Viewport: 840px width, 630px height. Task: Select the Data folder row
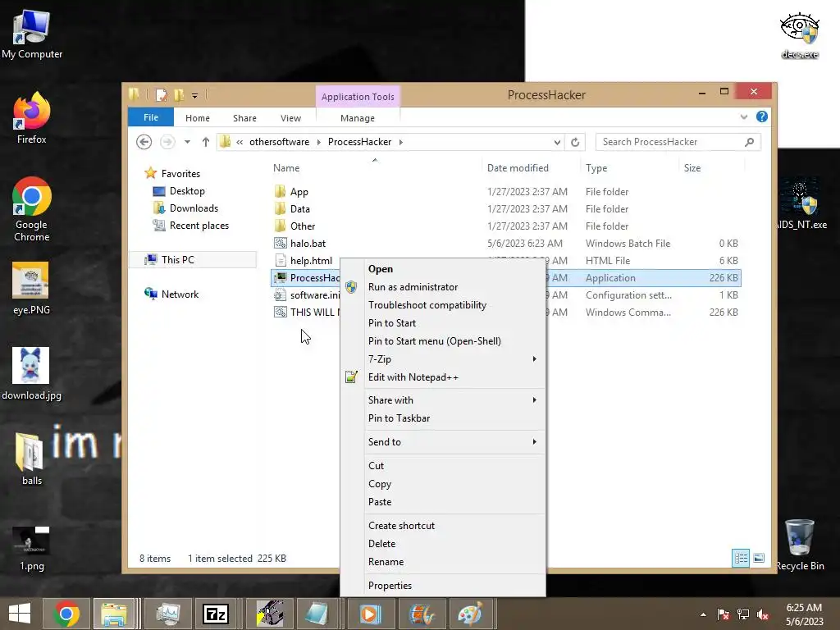pos(505,209)
